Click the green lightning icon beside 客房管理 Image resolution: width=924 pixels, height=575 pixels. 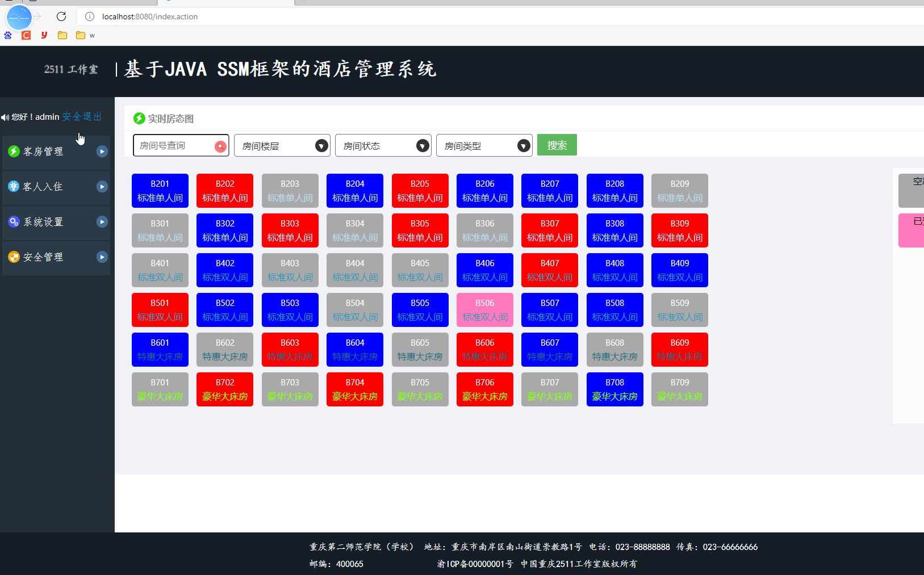coord(14,151)
